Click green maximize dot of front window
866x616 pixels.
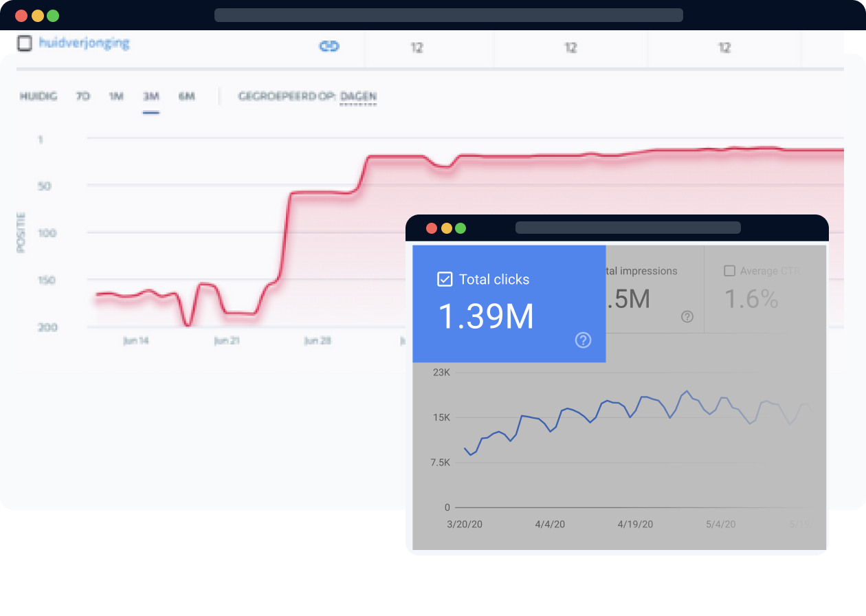(460, 228)
